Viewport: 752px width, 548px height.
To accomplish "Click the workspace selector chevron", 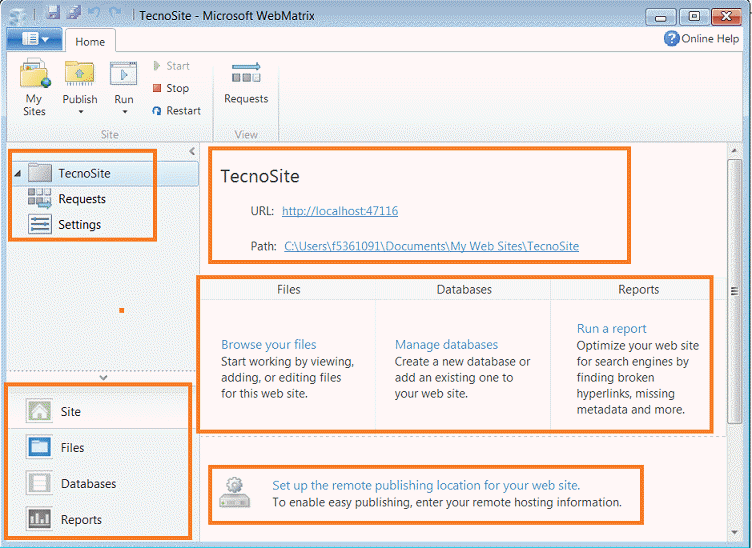I will pyautogui.click(x=103, y=378).
